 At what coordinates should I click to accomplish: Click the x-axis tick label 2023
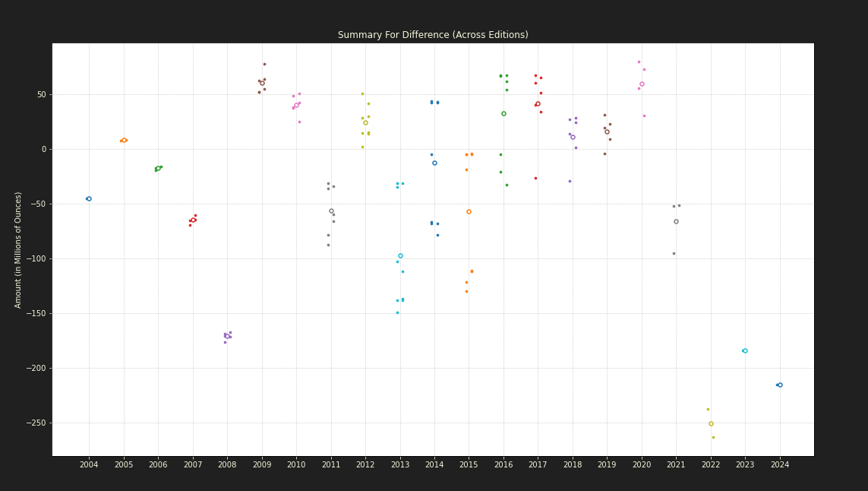point(745,464)
